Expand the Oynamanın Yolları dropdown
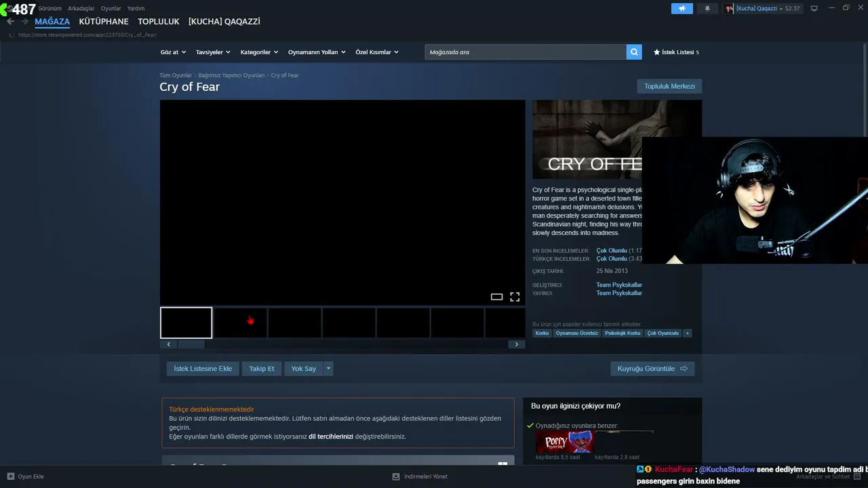This screenshot has width=868, height=488. tap(317, 52)
